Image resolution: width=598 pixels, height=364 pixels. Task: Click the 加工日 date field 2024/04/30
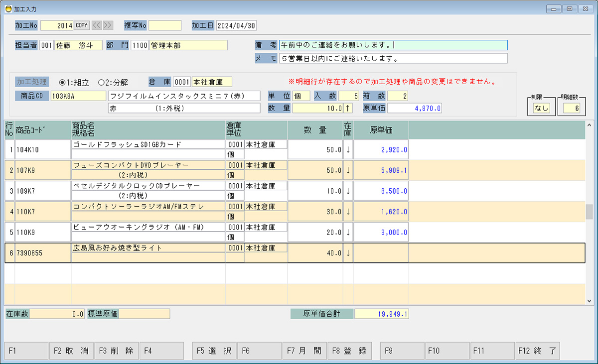pos(236,25)
